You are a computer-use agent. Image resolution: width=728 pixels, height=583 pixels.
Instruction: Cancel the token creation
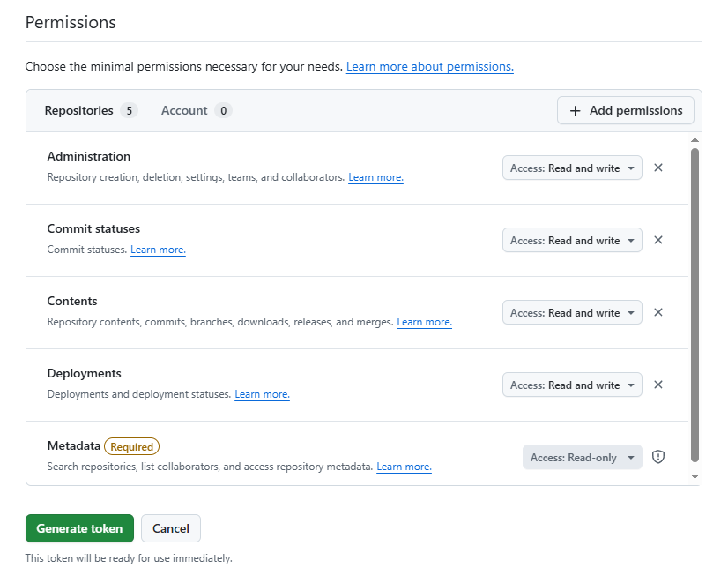(x=171, y=528)
